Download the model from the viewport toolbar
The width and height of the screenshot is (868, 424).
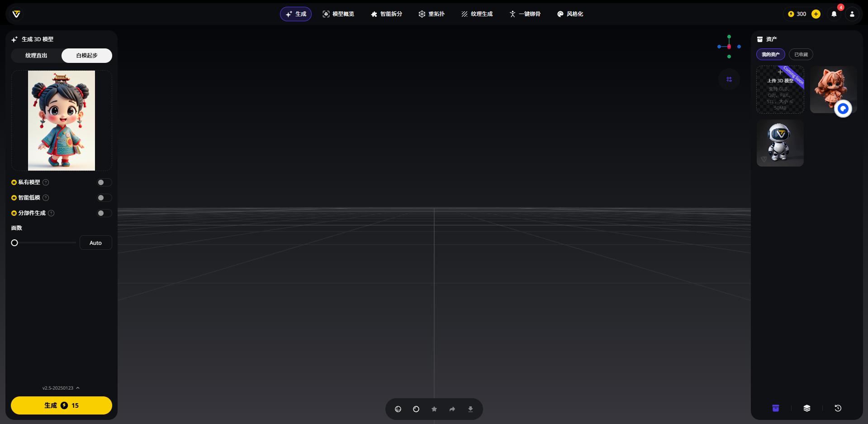(470, 409)
